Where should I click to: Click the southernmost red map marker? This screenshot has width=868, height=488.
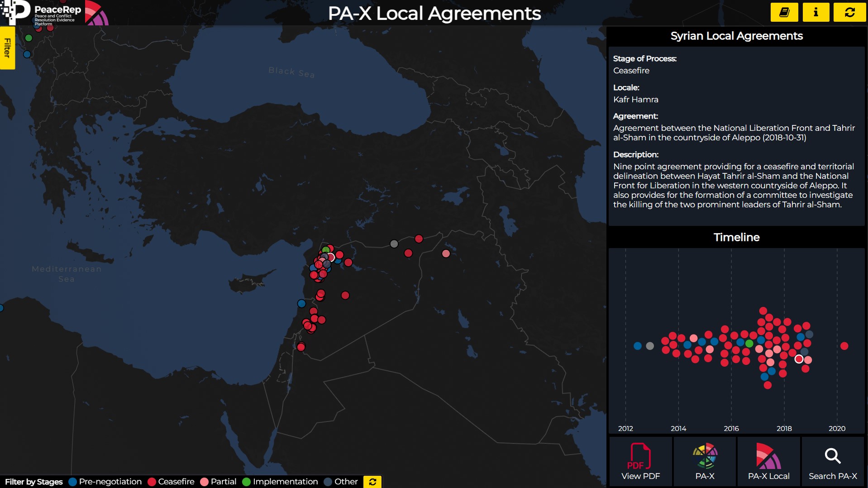301,347
